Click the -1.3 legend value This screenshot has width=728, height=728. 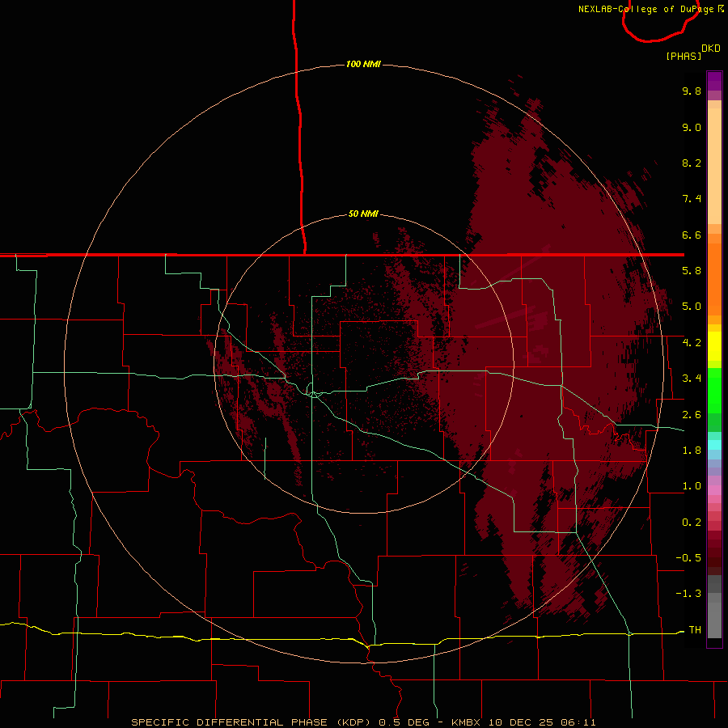[688, 594]
